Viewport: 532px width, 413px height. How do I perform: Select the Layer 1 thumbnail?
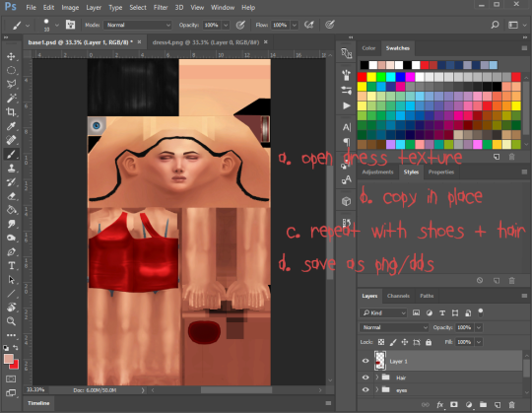point(380,361)
